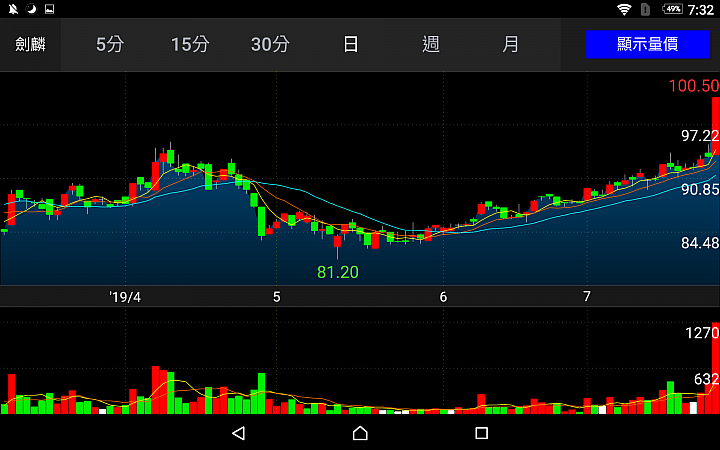Select the 日 daily chart tab
Viewport: 720px width, 450px height.
350,45
